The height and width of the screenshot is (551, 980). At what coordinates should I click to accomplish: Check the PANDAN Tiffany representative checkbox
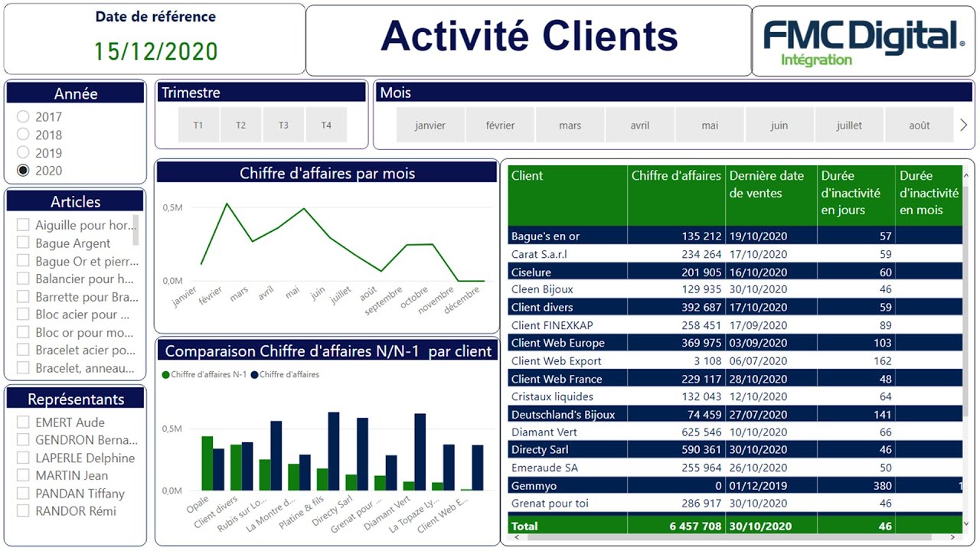coord(23,494)
